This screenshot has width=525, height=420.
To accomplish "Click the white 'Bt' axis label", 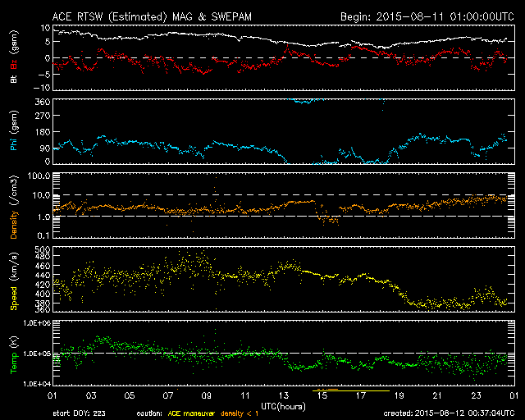I will point(14,79).
